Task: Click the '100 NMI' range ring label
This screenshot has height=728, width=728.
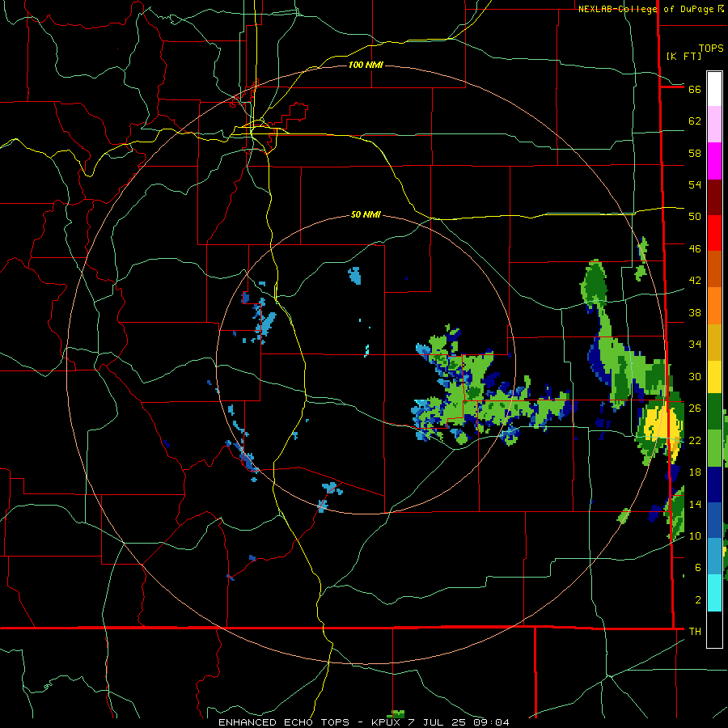Action: pyautogui.click(x=366, y=65)
